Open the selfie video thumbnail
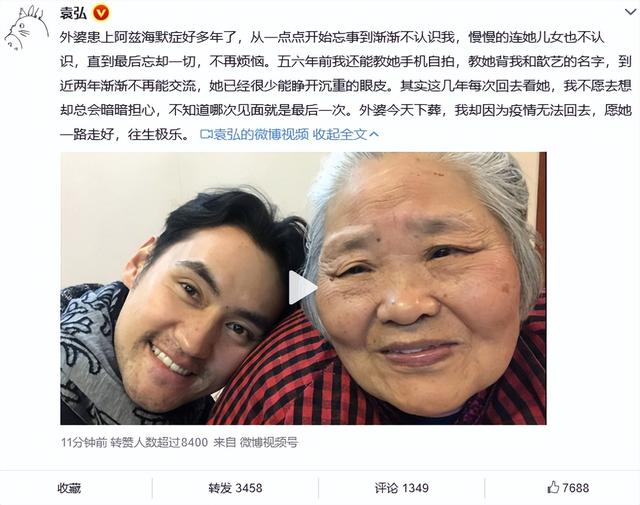Viewport: 640px width, 505px height. tap(303, 288)
